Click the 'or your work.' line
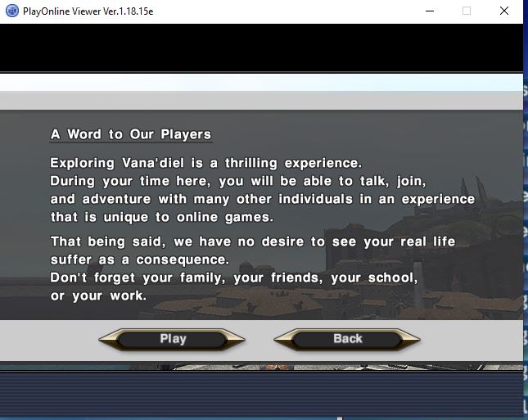 98,296
